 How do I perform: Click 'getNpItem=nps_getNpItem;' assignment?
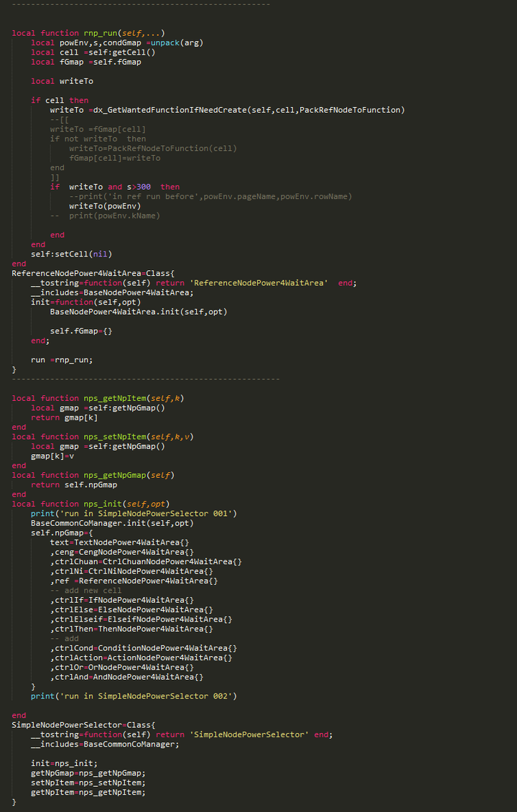tap(88, 793)
